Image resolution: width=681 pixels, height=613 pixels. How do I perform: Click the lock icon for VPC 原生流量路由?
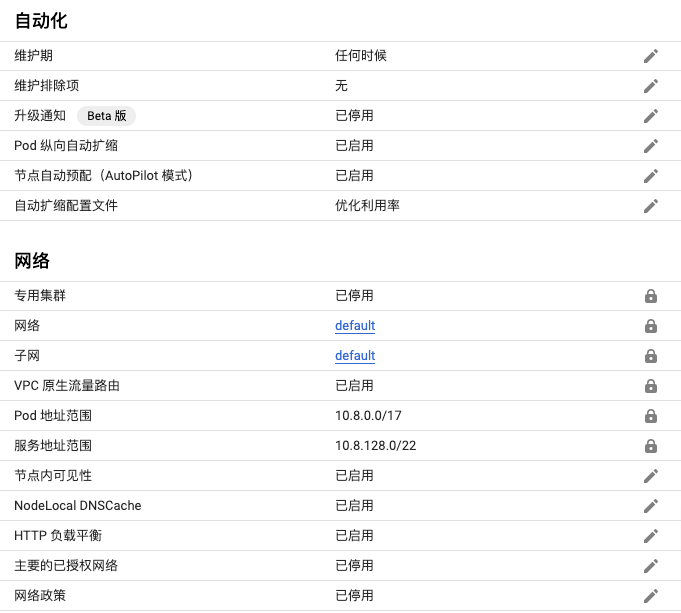(651, 386)
